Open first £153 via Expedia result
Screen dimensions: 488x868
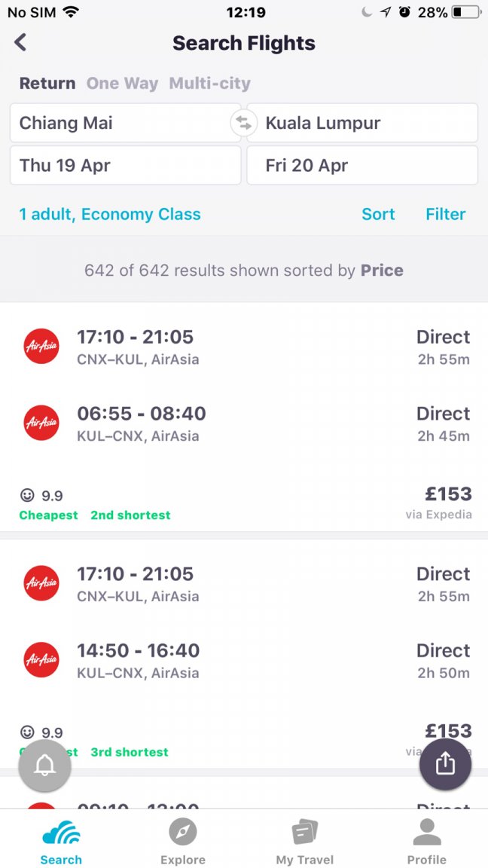(244, 417)
